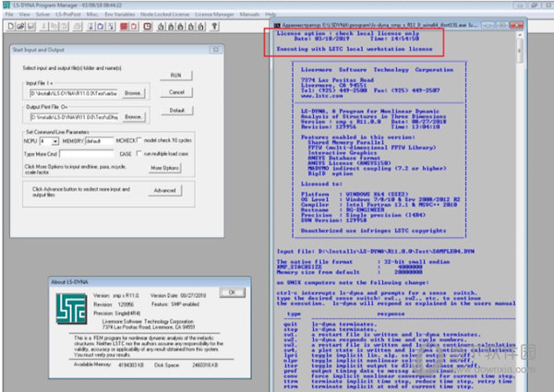Open the Node Locked License menu

pos(164,15)
